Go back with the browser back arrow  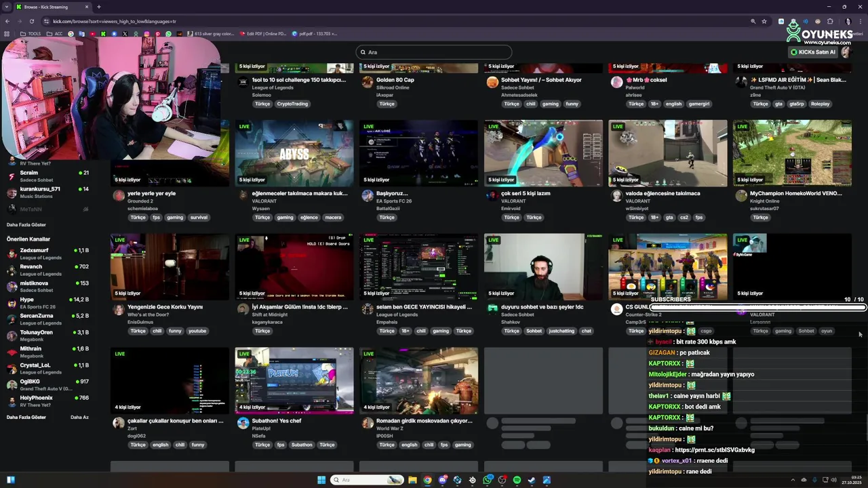(7, 21)
